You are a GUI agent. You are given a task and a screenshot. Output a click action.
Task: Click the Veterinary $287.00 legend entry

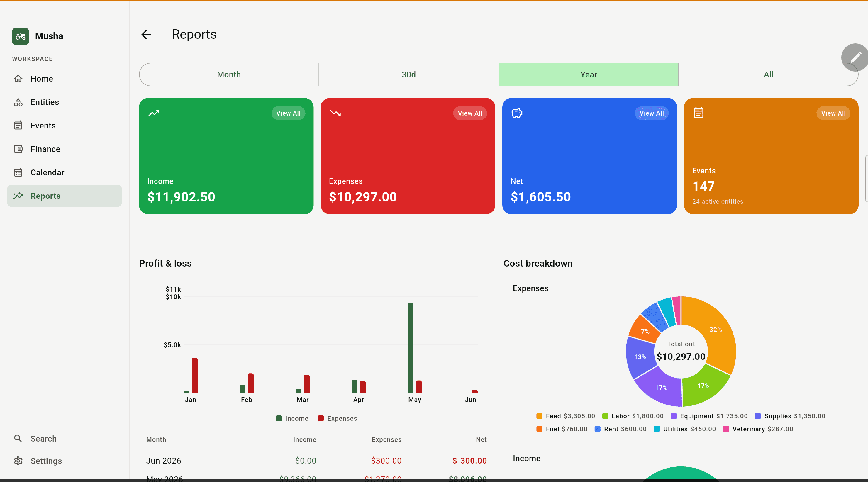tap(758, 429)
